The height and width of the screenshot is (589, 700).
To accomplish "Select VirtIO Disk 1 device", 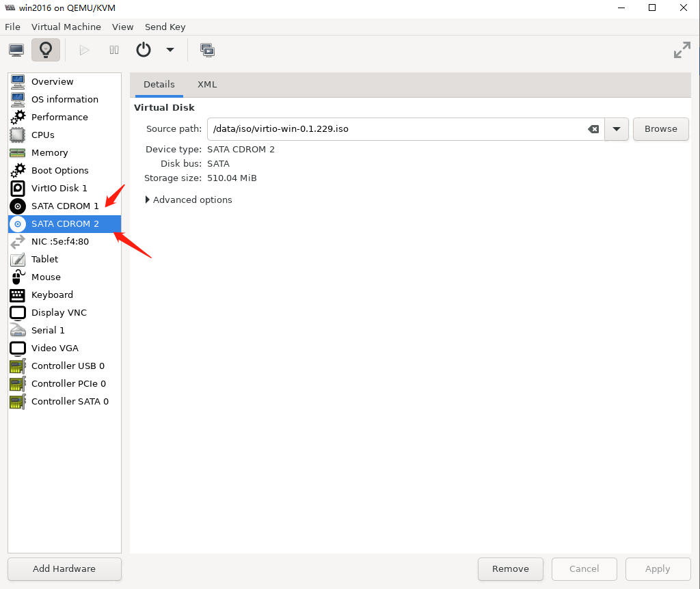I will (x=59, y=188).
